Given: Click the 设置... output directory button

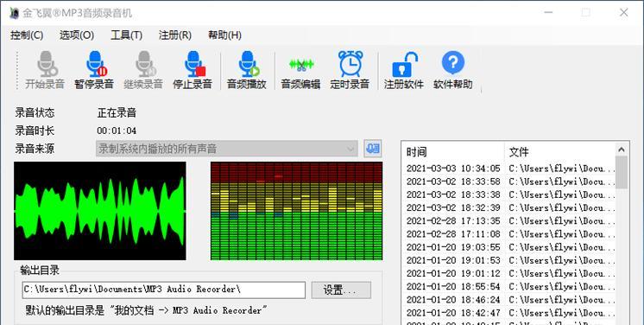Looking at the screenshot, I should tap(341, 290).
